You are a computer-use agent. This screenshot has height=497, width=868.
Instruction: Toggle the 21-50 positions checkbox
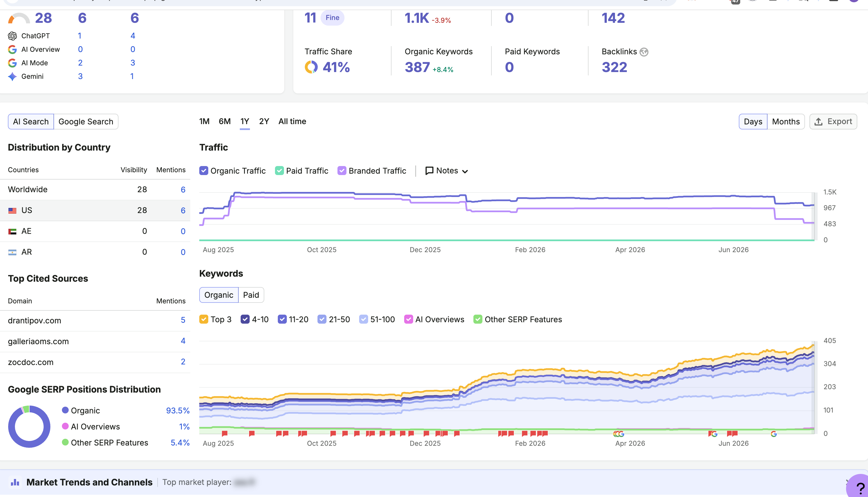click(322, 319)
